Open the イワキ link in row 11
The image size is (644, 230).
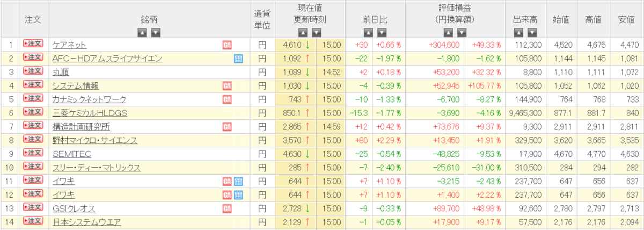pos(63,181)
